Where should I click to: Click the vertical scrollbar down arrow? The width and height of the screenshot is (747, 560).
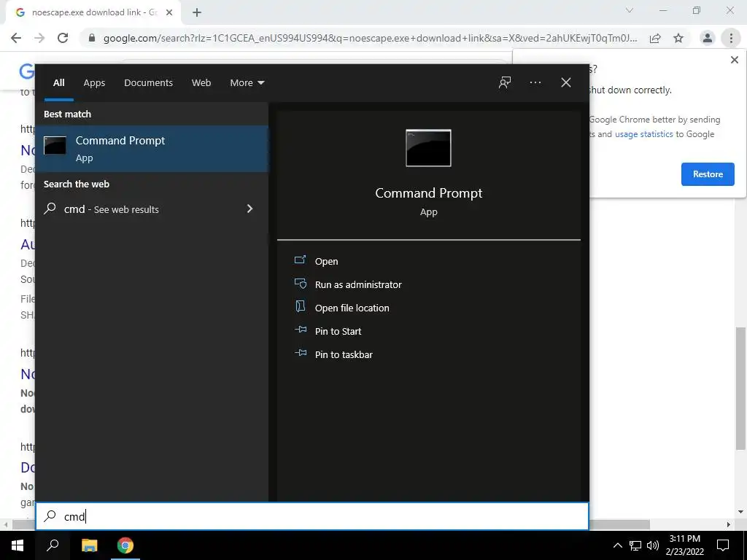click(x=740, y=512)
